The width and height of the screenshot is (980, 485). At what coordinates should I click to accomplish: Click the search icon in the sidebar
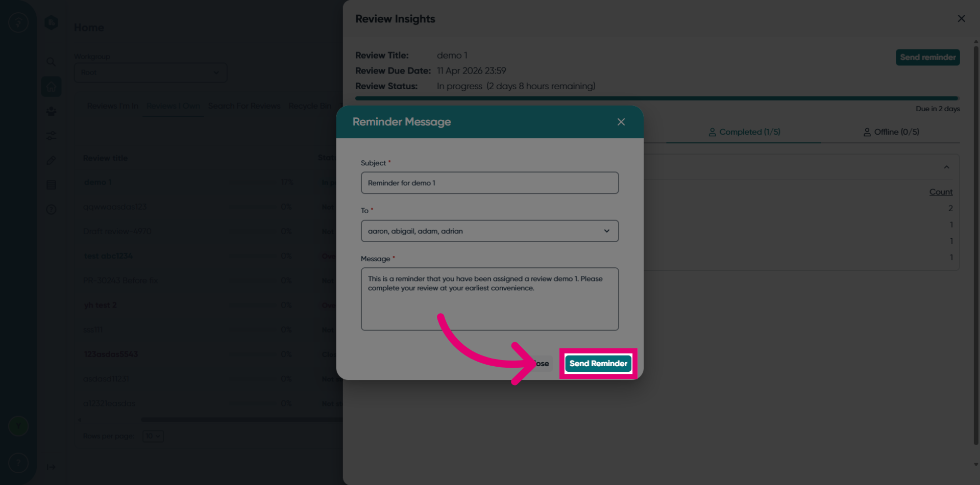51,62
